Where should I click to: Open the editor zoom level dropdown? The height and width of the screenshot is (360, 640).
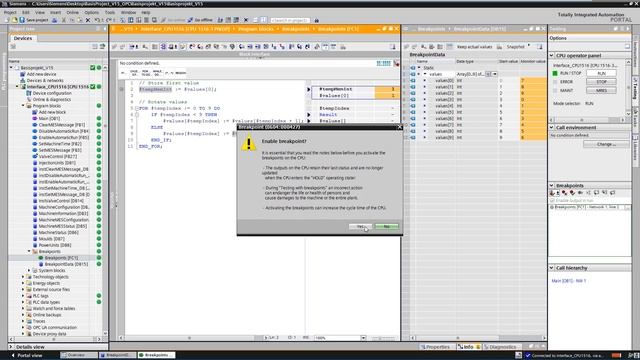pos(363,338)
